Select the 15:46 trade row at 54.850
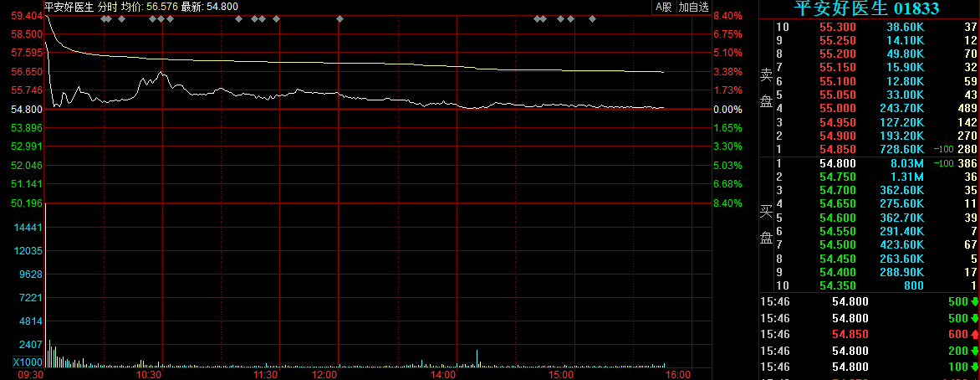The image size is (980, 380). 869,334
